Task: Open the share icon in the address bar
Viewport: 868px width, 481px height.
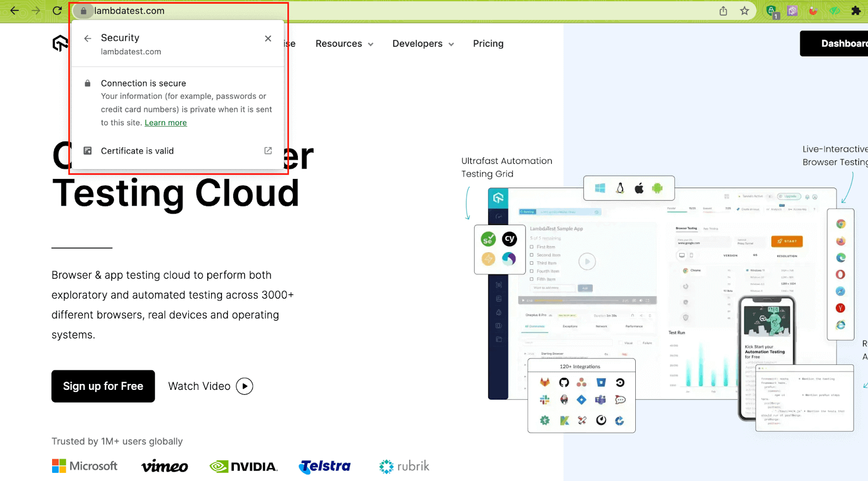Action: click(x=723, y=11)
